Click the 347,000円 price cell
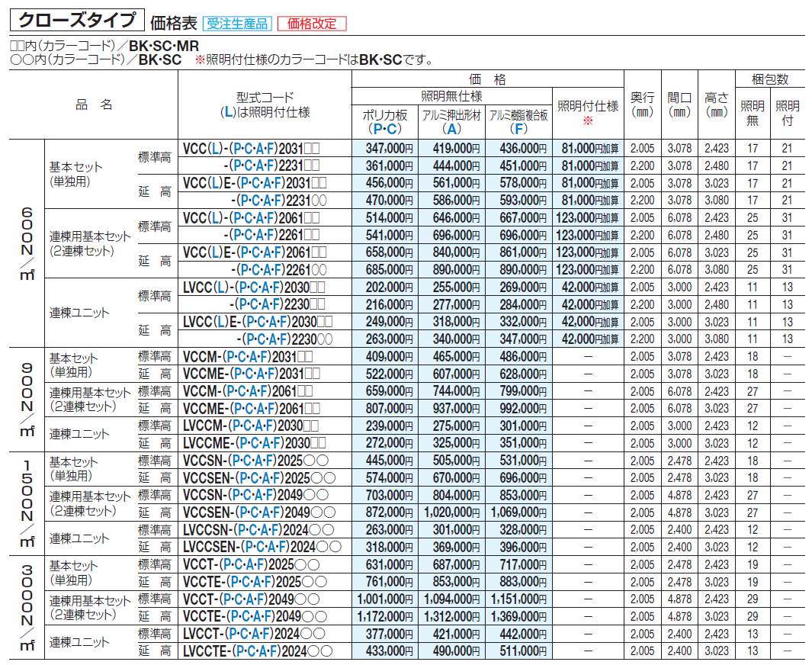This screenshot has height=665, width=812. 390,149
